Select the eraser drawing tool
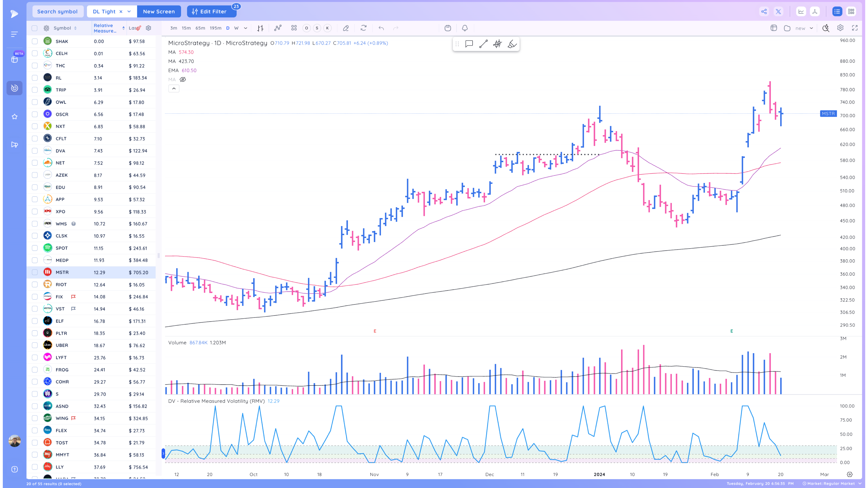This screenshot has width=868, height=488. pyautogui.click(x=346, y=28)
